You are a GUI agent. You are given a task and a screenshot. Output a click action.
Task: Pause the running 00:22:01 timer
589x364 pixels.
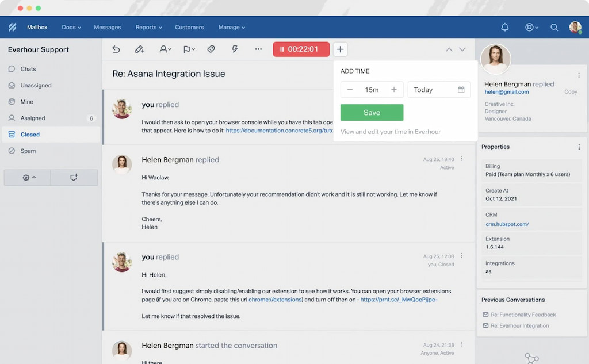coord(301,49)
